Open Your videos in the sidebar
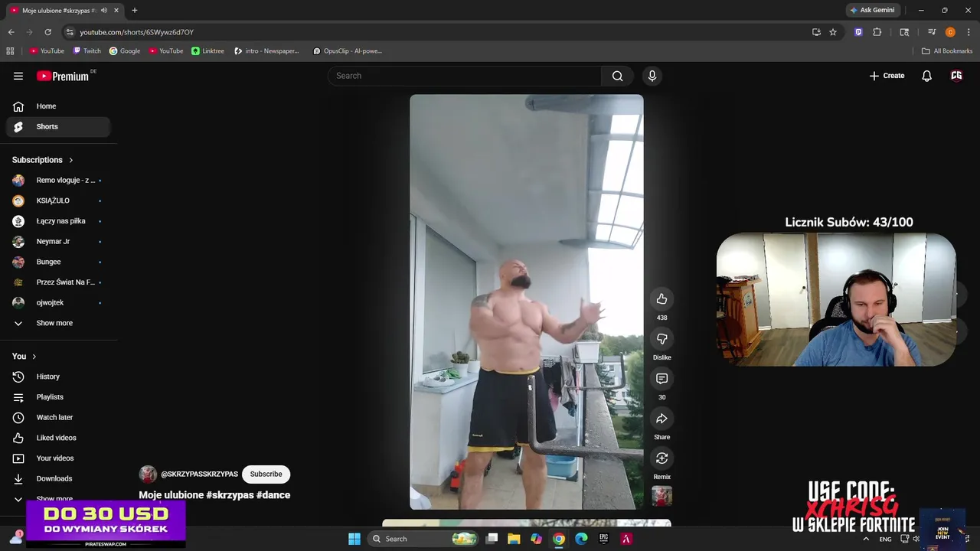Screen dimensions: 980x551 (58, 458)
